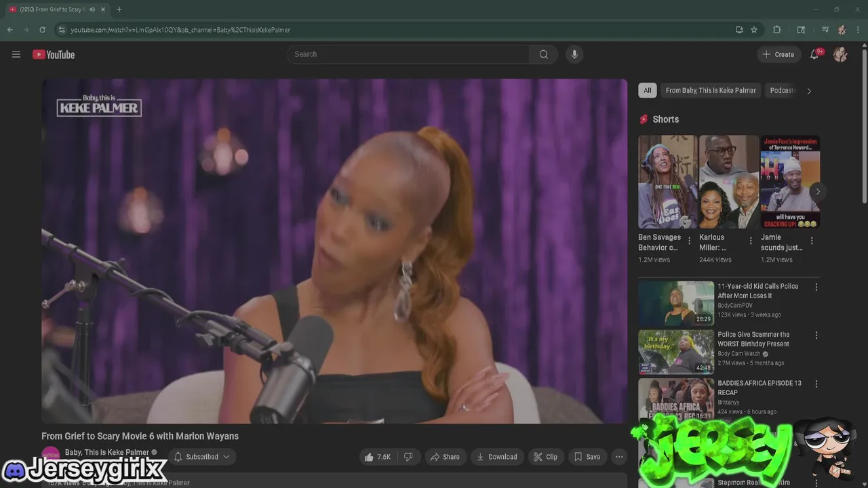Open the Brittanyy channel name

click(730, 403)
